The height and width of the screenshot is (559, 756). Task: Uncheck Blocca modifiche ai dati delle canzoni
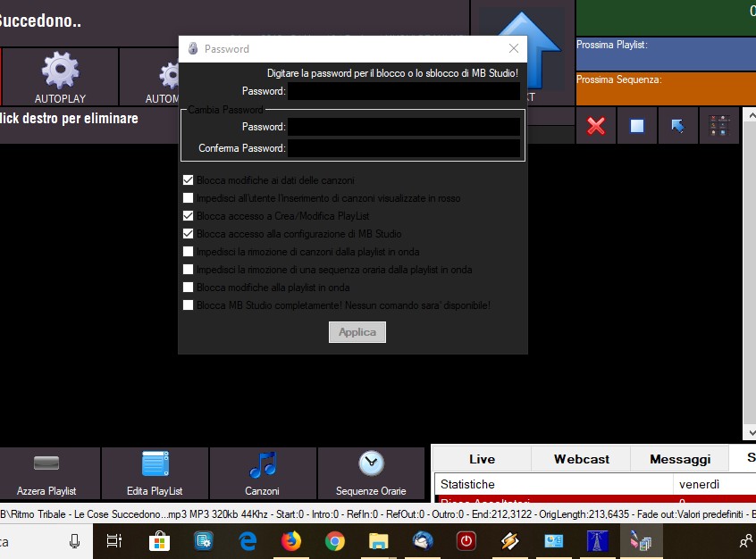189,180
